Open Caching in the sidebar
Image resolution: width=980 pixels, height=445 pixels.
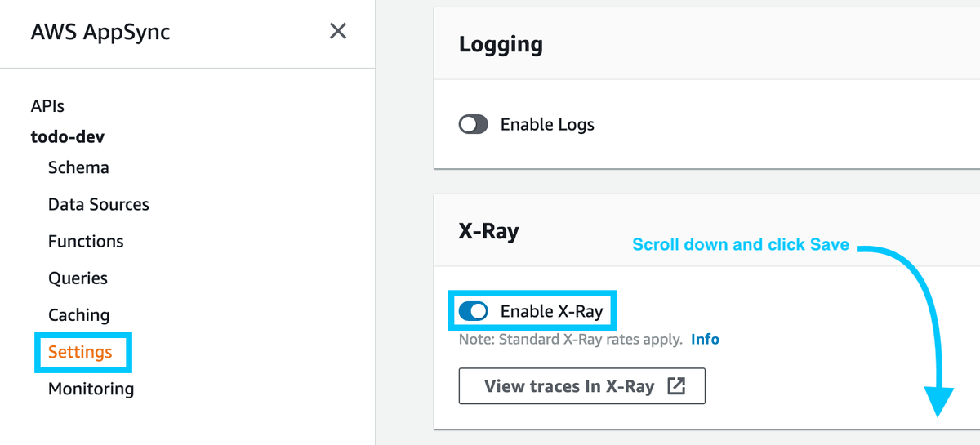point(78,314)
